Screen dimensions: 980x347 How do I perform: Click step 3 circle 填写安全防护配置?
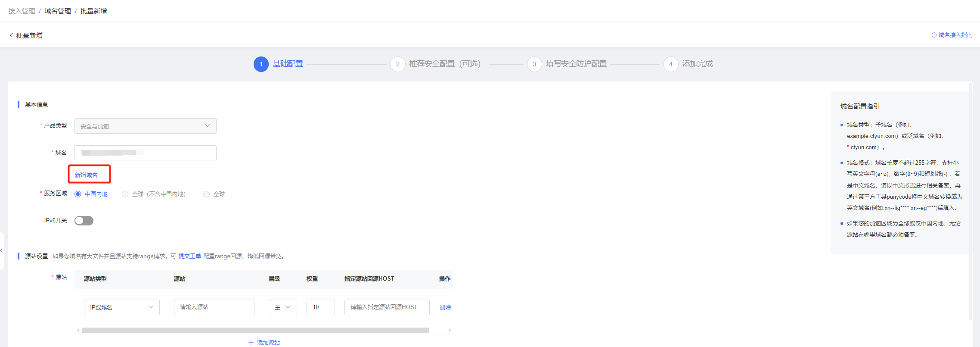click(534, 64)
